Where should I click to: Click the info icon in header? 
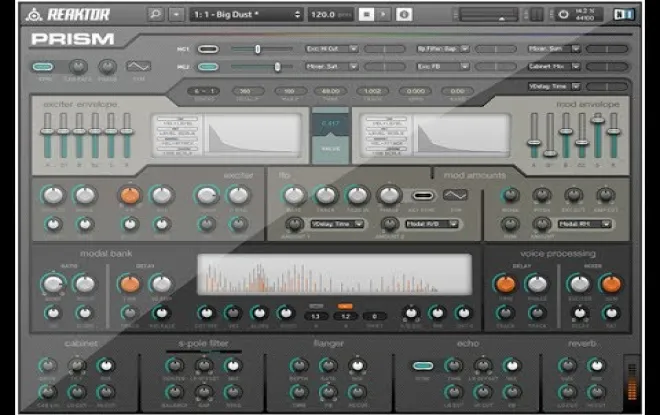tap(403, 14)
